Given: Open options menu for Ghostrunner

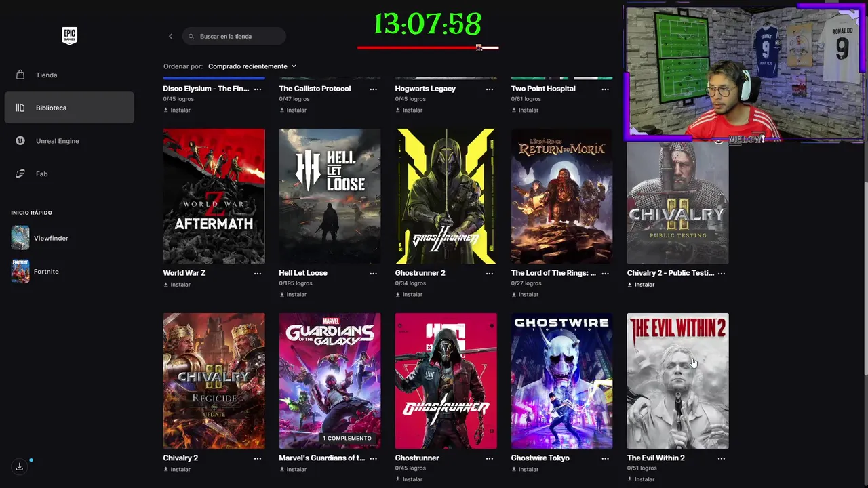Looking at the screenshot, I should tap(490, 458).
